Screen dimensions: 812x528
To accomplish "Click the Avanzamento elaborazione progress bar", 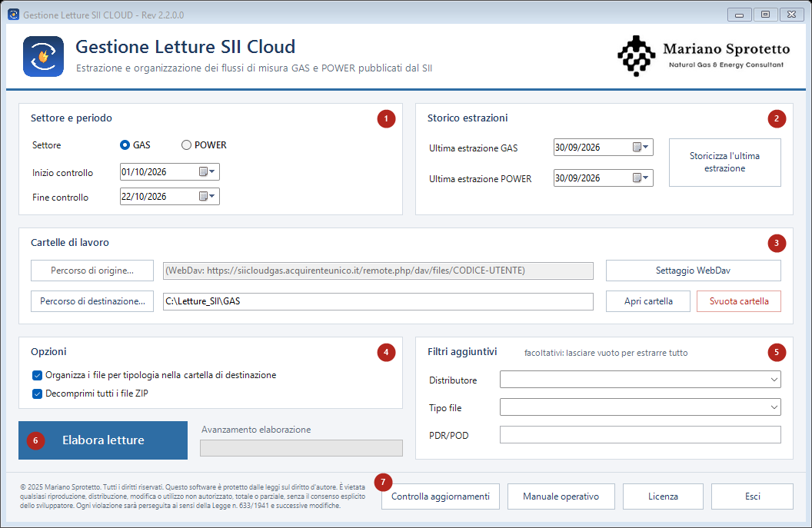I will click(x=301, y=448).
